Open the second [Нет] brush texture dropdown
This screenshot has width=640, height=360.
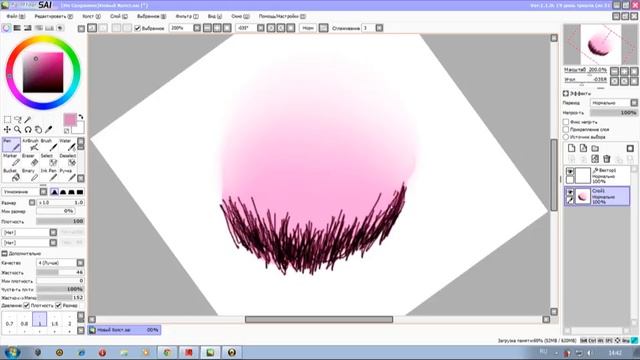[29, 242]
